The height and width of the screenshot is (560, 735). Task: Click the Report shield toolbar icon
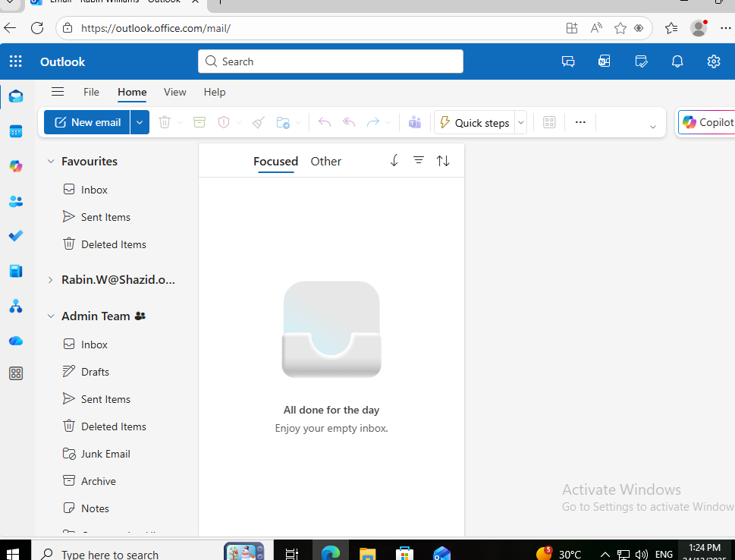pyautogui.click(x=224, y=122)
